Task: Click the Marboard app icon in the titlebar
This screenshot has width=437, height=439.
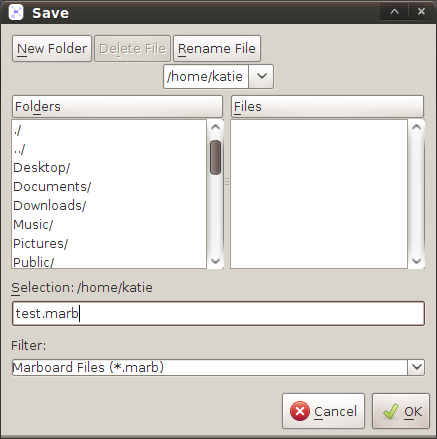Action: click(16, 12)
